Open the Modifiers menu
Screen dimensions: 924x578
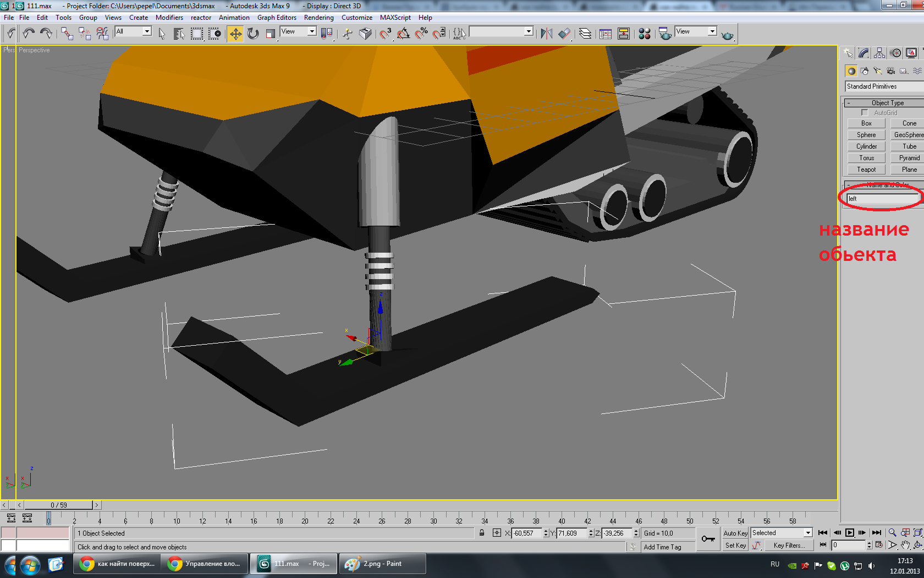(169, 18)
